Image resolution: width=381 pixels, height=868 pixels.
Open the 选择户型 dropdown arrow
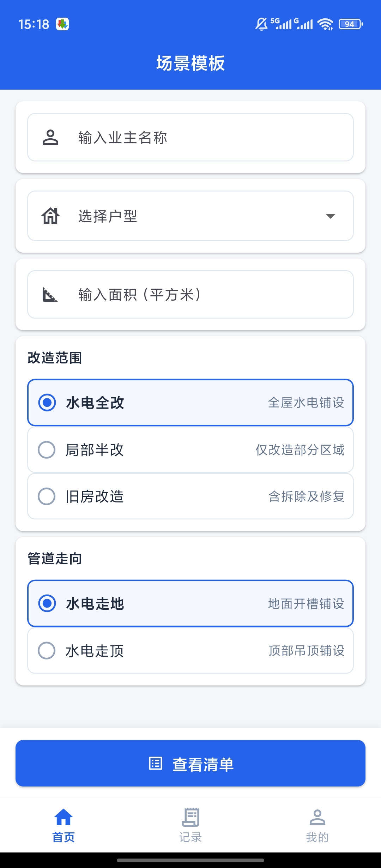(331, 216)
